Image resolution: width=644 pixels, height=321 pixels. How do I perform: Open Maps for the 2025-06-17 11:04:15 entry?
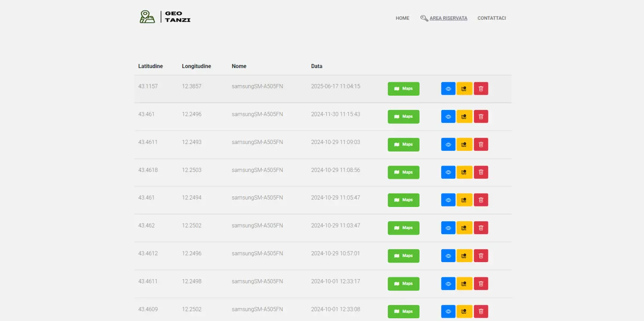(x=403, y=89)
